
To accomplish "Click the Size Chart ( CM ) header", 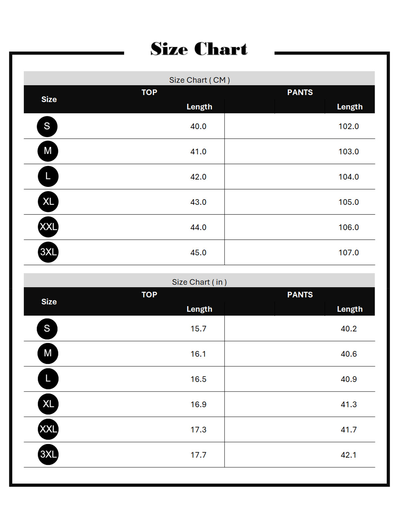I will coord(199,80).
